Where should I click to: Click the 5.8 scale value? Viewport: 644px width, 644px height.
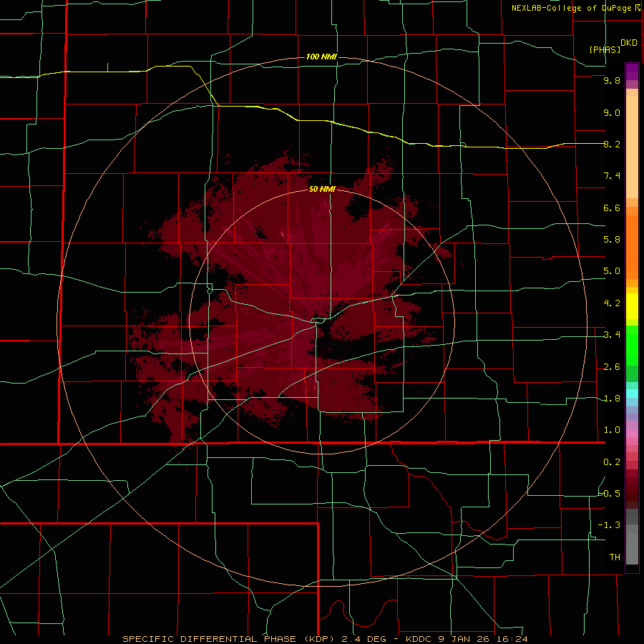point(612,240)
